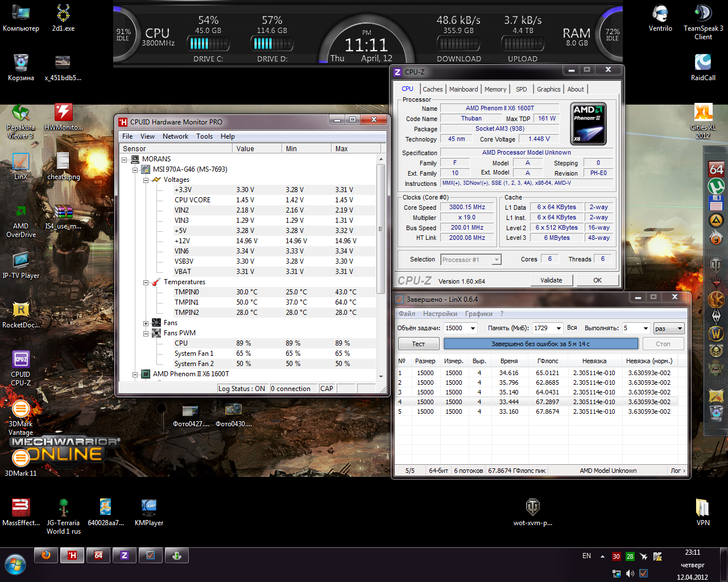Show hidden tray icons arrow
This screenshot has width=728, height=582.
click(x=602, y=556)
